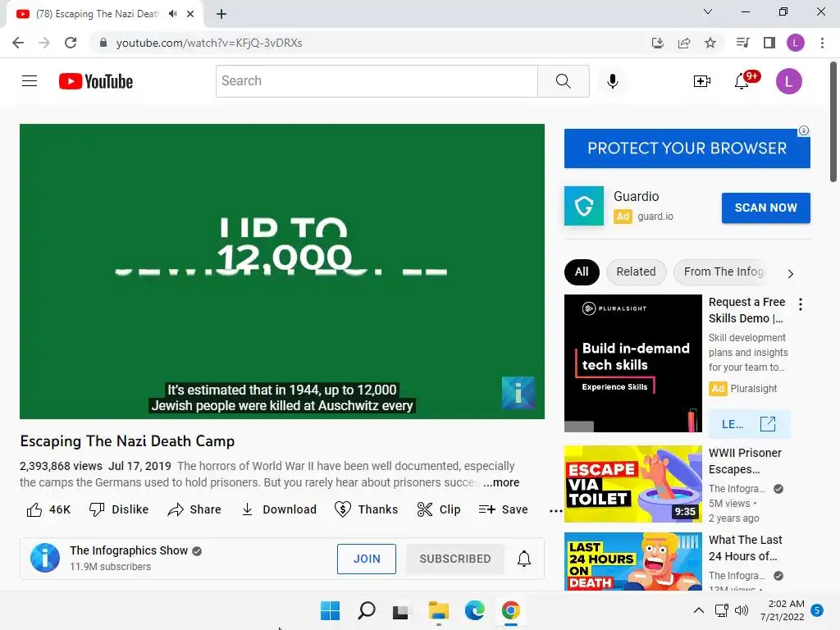Open the purple L account avatar on YouTube
The height and width of the screenshot is (630, 840).
click(788, 81)
